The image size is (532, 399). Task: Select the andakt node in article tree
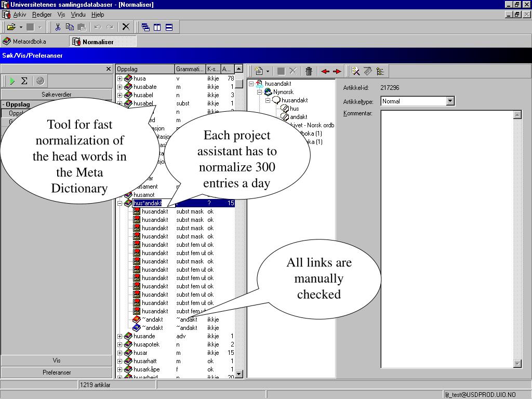[x=298, y=117]
